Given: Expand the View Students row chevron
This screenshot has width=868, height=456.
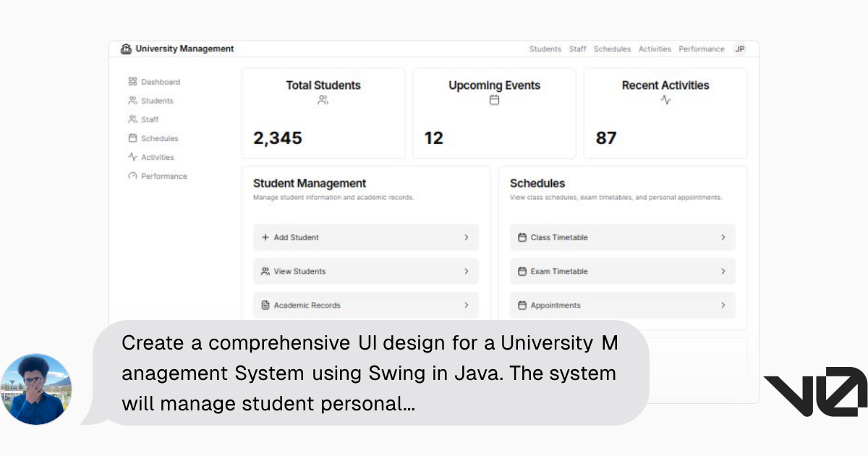Looking at the screenshot, I should pos(467,271).
